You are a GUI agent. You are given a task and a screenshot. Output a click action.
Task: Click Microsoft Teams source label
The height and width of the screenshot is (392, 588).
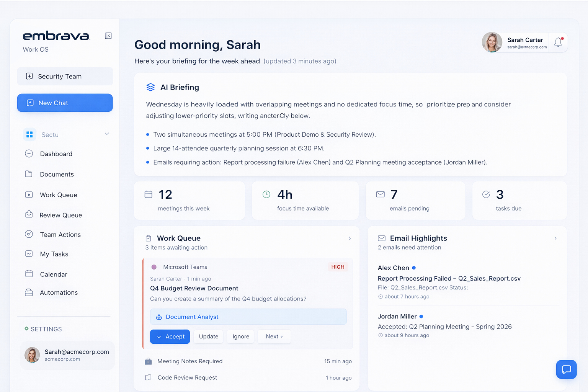185,267
